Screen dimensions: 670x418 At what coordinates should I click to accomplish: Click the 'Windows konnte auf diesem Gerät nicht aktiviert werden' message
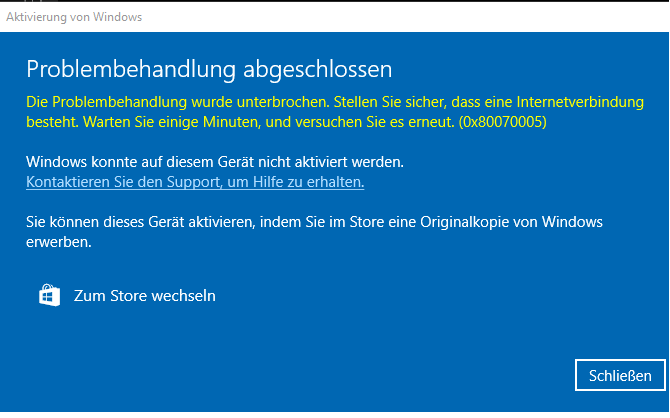[215, 162]
